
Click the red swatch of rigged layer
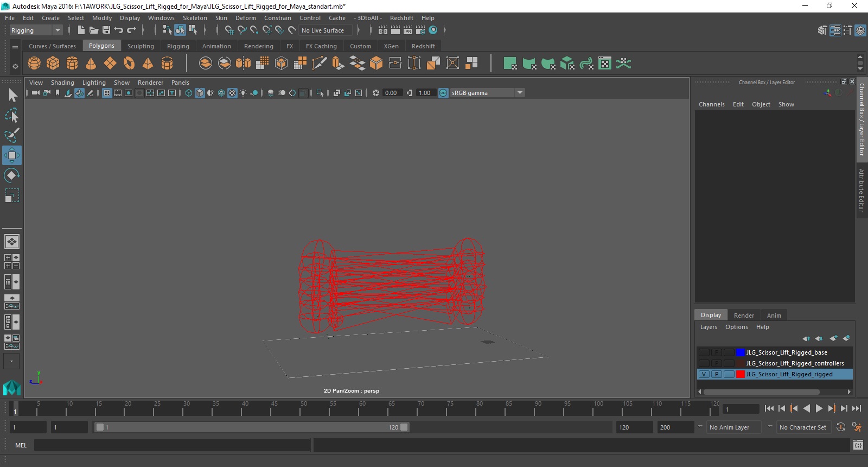[741, 374]
